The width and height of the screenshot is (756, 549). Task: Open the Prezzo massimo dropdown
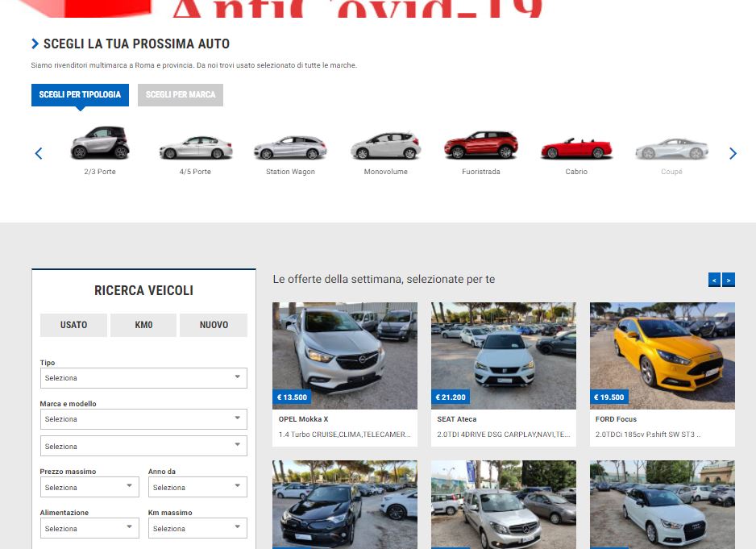[x=89, y=487]
